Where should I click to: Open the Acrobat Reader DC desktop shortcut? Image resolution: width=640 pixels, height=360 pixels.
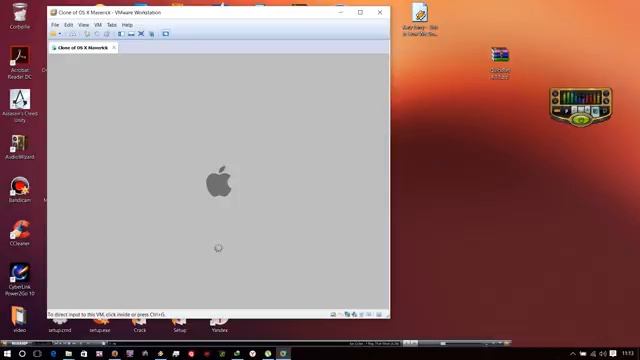pyautogui.click(x=20, y=62)
